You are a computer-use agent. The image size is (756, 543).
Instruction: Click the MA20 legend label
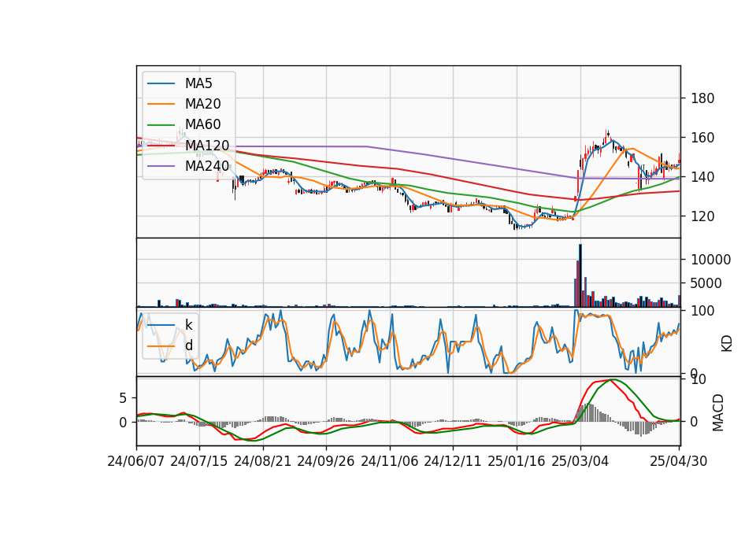[202, 104]
